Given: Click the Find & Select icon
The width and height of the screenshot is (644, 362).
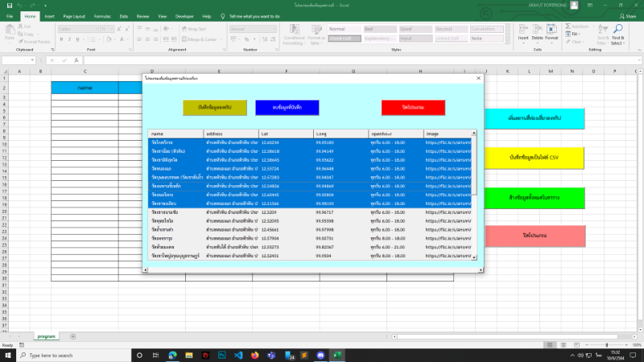Looking at the screenshot, I should click(617, 35).
